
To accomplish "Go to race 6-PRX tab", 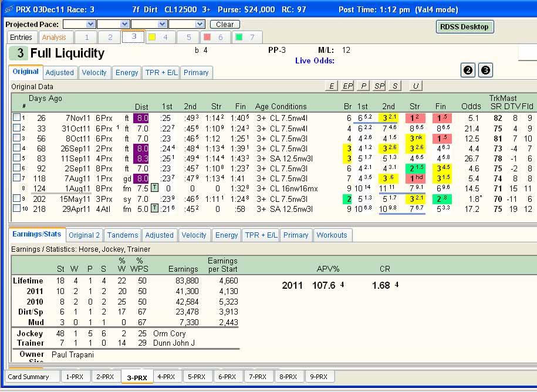I will pos(227,377).
